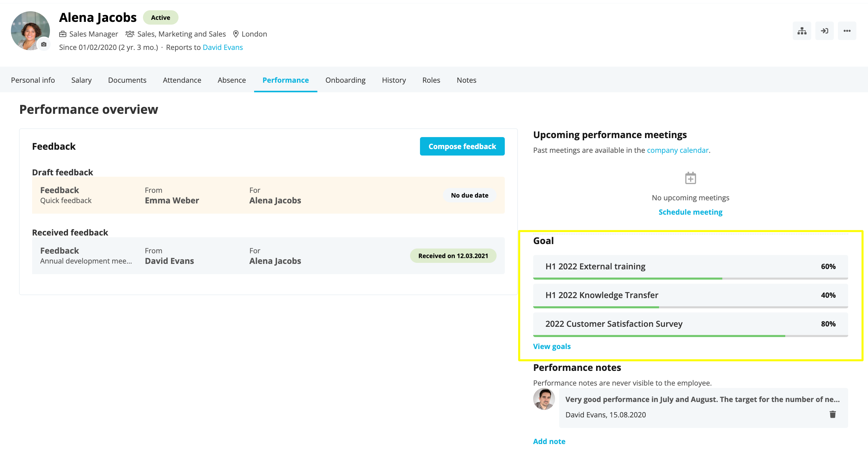Click the Since 01/02/2020 tenure text

[108, 47]
